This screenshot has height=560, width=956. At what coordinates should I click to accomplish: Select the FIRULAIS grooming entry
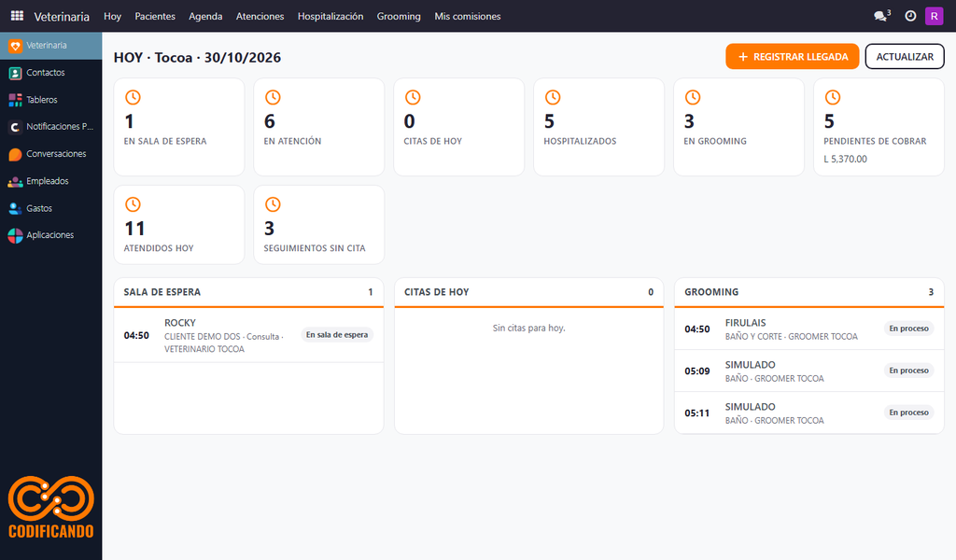pos(809,329)
